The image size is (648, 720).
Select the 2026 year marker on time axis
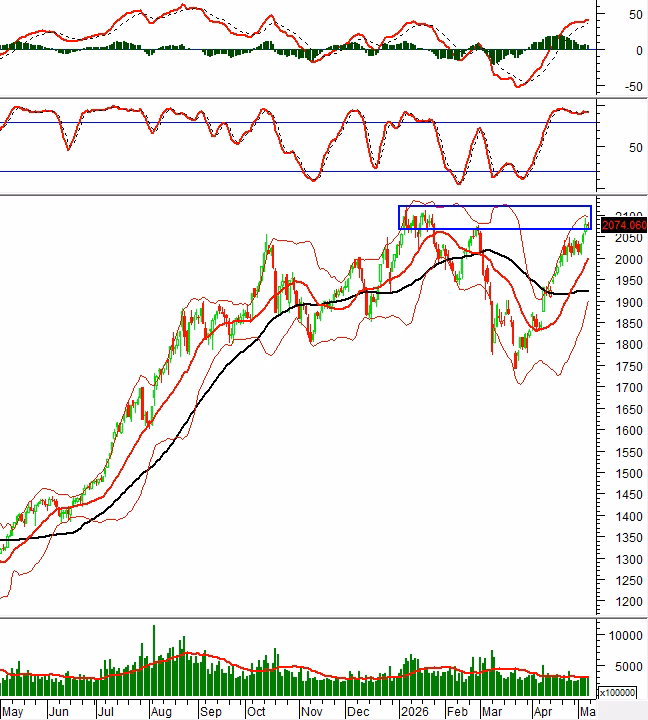point(415,712)
